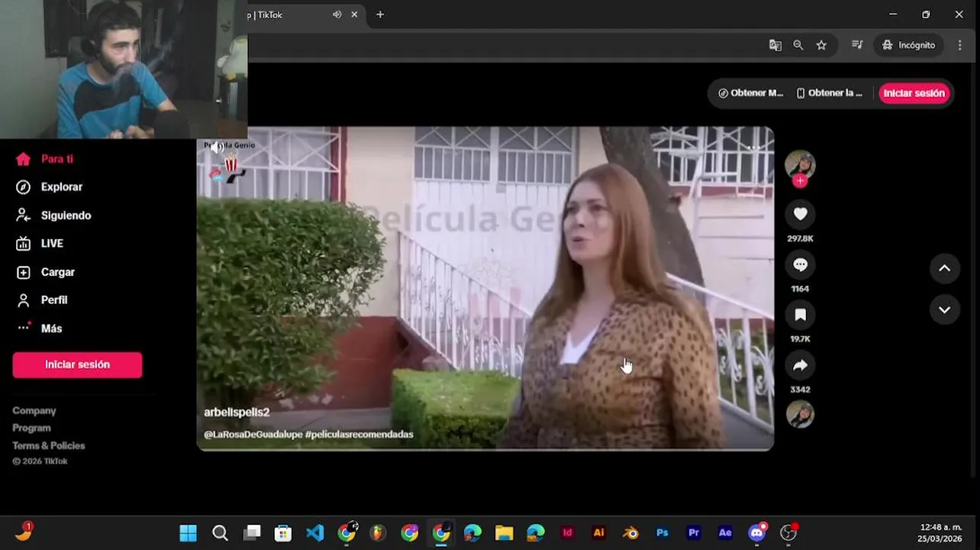Open comments with the speech bubble icon
The width and height of the screenshot is (980, 550).
tap(800, 264)
